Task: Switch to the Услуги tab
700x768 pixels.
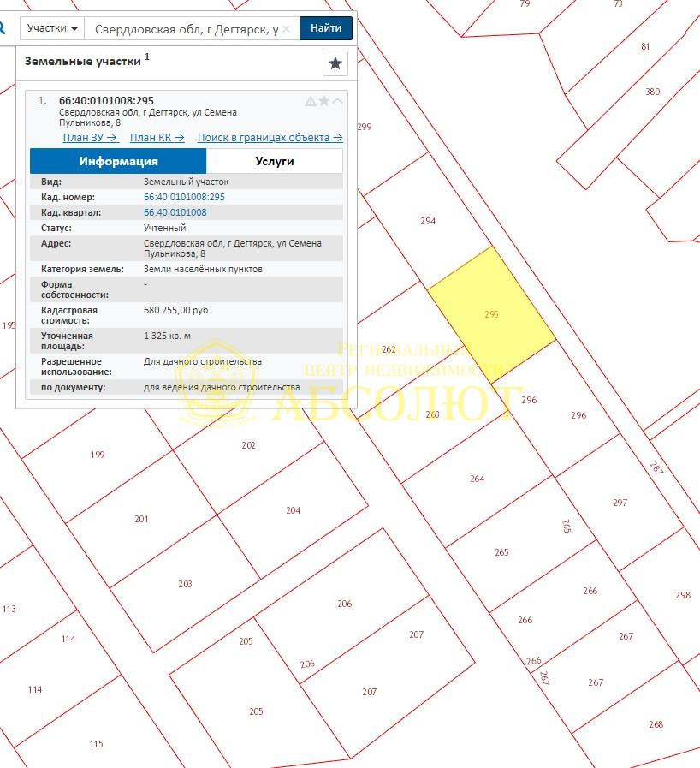Action: point(275,161)
